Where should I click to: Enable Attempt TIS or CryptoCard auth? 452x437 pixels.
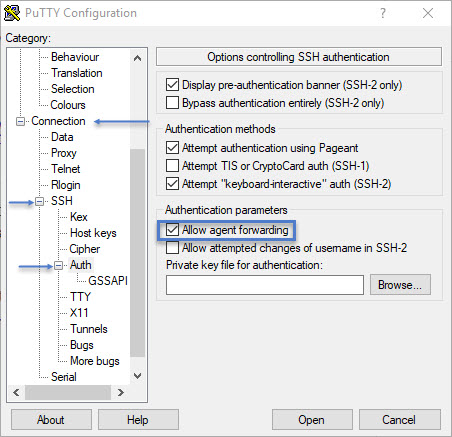pos(172,165)
